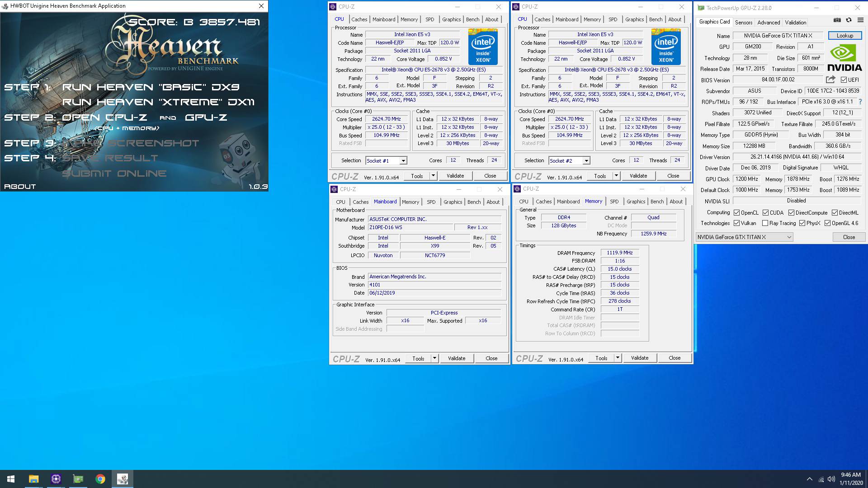Toggle the CUDA checkbox
The height and width of the screenshot is (488, 868).
click(765, 213)
